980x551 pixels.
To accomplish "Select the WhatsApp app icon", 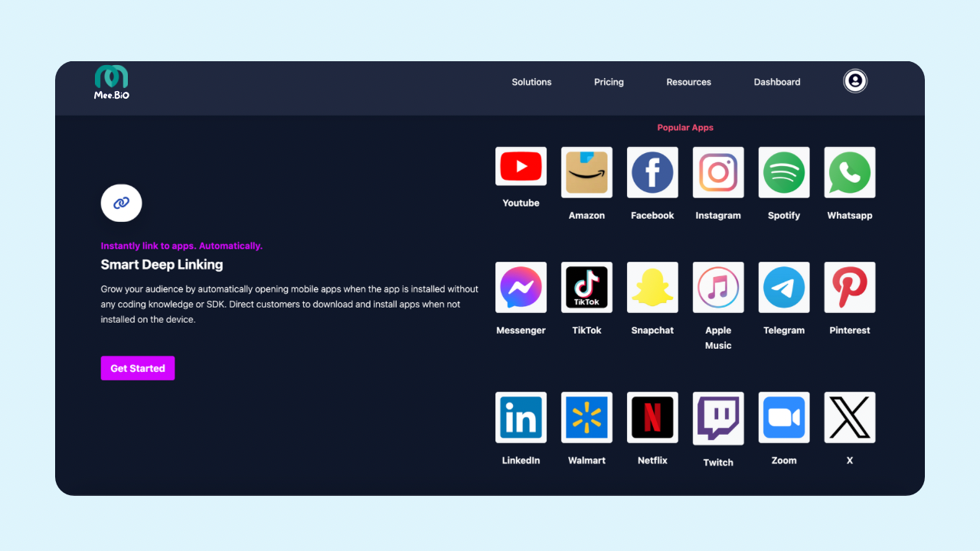I will (850, 172).
